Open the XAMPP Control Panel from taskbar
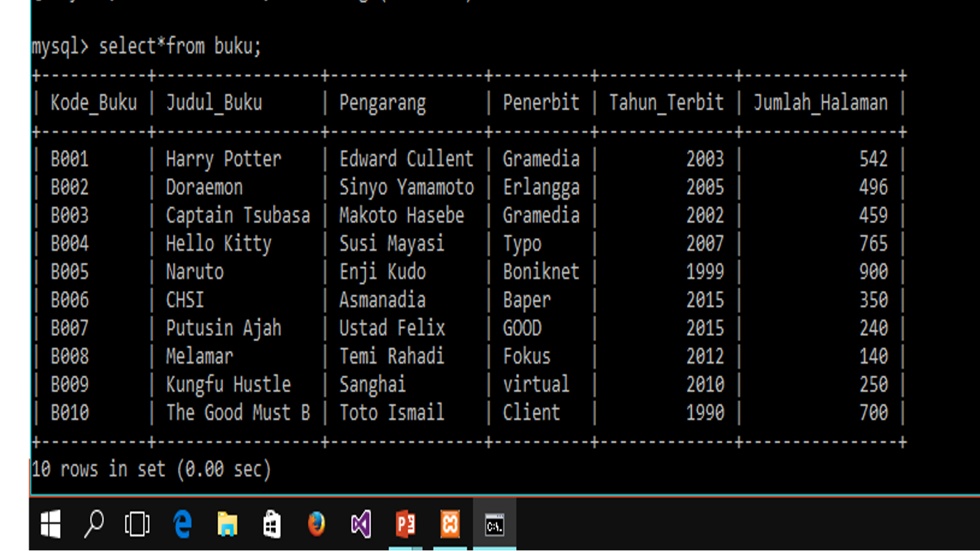Screen dimensions: 980x551 point(450,524)
